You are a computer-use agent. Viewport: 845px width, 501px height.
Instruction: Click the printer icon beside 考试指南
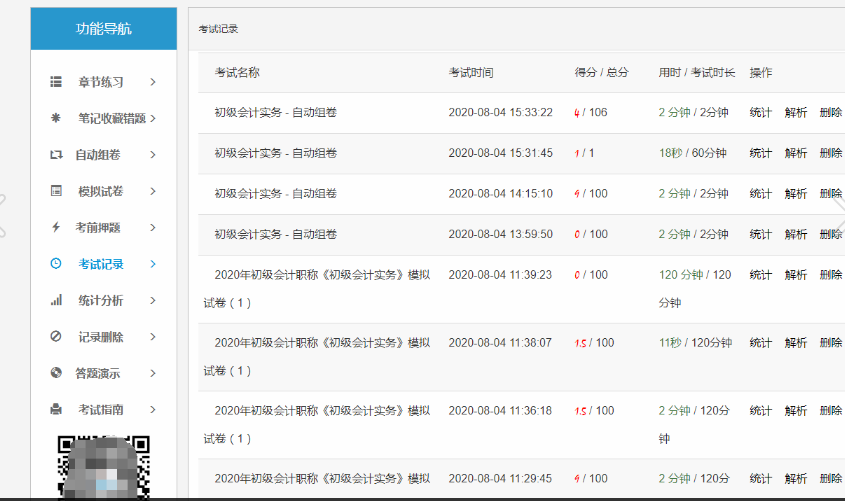56,409
